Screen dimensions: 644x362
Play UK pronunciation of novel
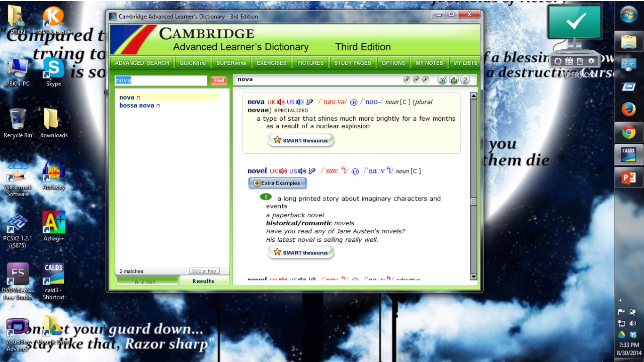[x=283, y=171]
